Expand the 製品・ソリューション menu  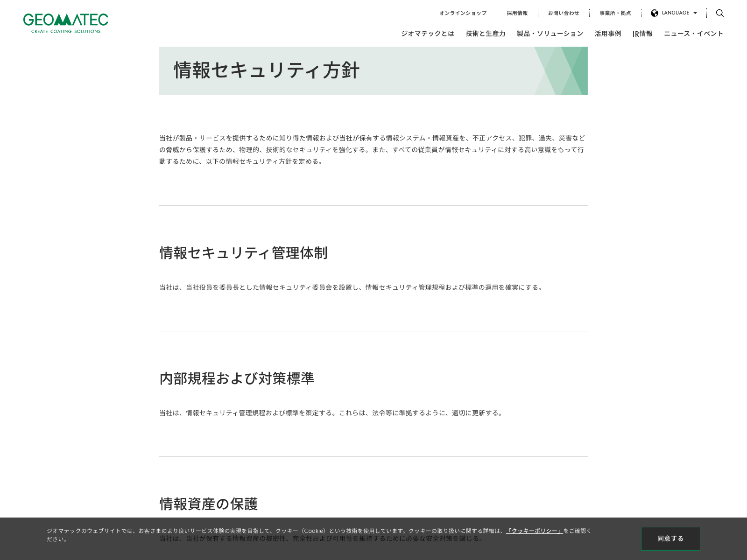[x=550, y=34]
